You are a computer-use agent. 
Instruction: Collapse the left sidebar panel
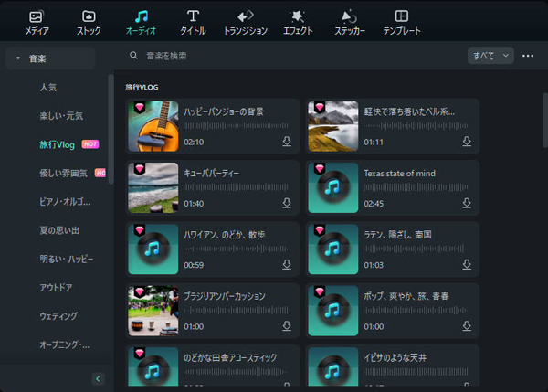99,378
